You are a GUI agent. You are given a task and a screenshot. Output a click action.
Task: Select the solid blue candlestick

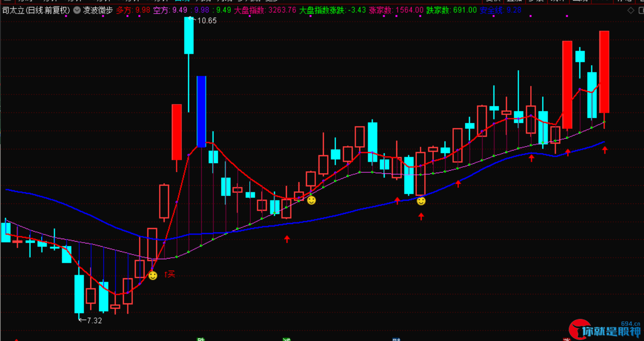coord(201,111)
